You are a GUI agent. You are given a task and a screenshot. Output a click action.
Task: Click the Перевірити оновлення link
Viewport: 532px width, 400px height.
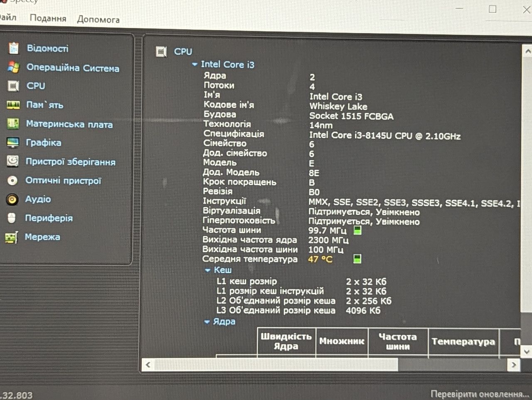coord(480,393)
